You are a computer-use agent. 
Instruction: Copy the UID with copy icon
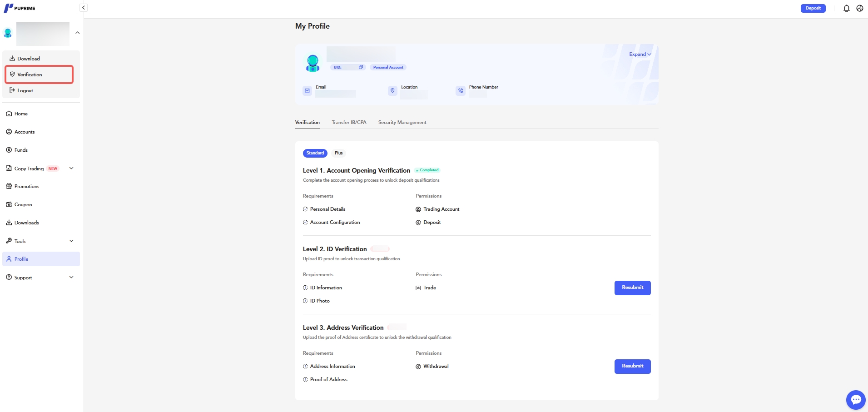[x=361, y=67]
